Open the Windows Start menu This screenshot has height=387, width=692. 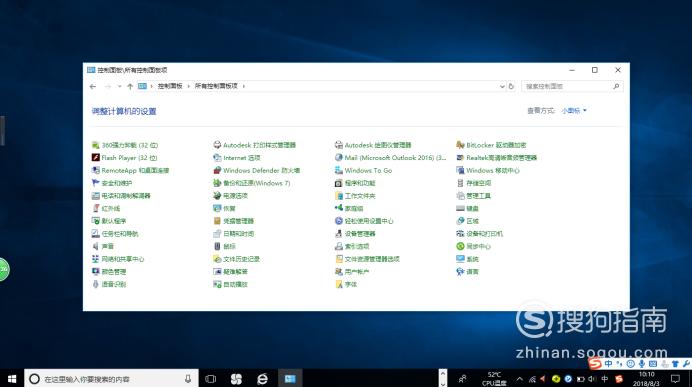coord(12,379)
